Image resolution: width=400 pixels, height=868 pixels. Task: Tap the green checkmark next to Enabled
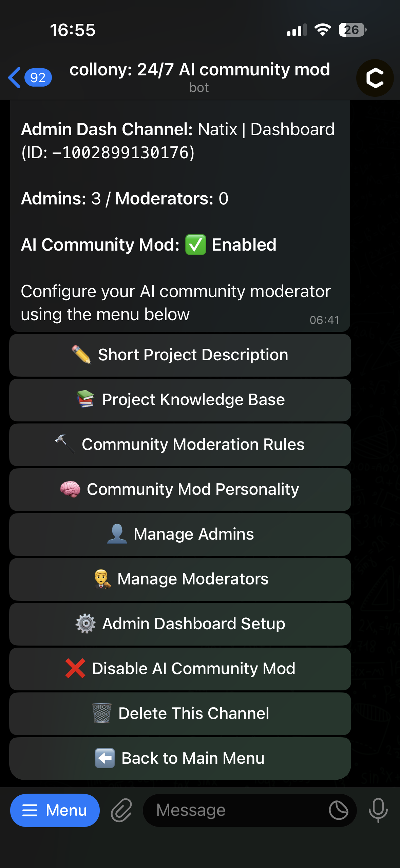coord(196,244)
